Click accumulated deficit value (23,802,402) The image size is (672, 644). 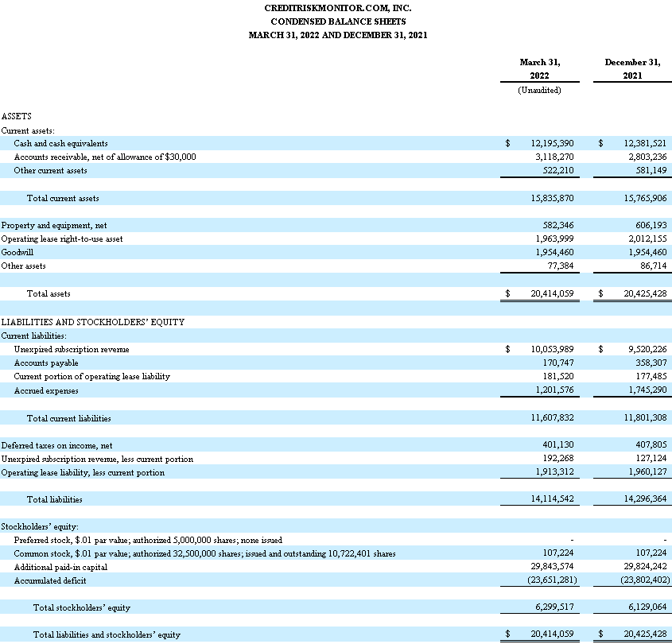645,580
